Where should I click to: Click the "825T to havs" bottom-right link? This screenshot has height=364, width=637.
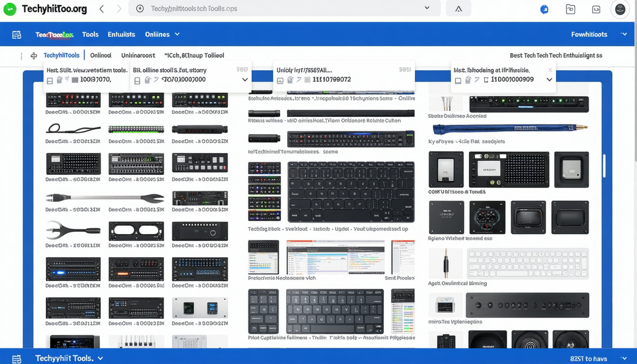[x=588, y=359]
